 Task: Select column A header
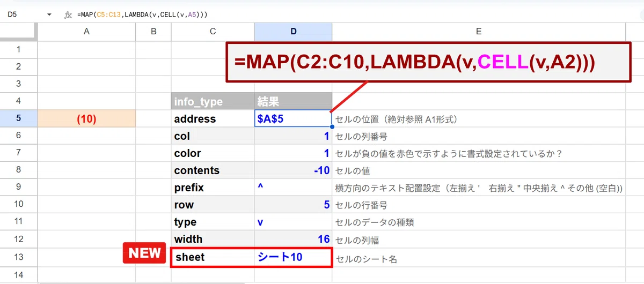(86, 32)
